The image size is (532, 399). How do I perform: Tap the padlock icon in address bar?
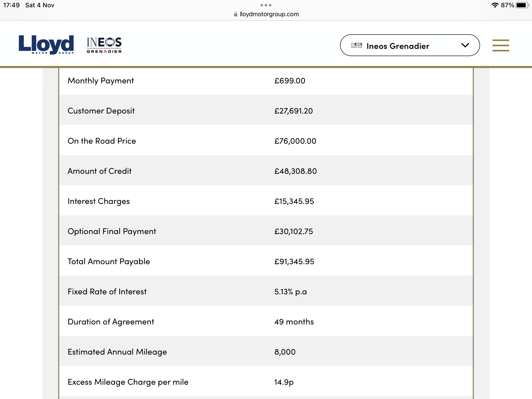point(236,14)
